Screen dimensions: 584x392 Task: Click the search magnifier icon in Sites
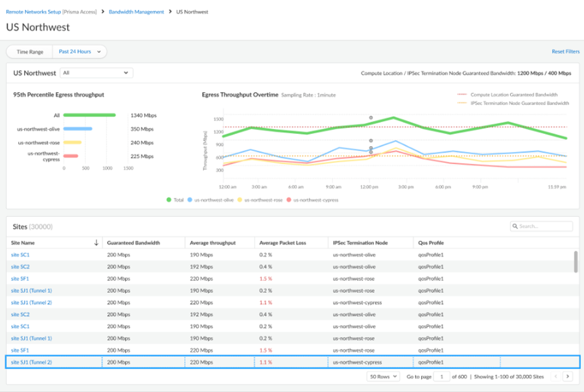pyautogui.click(x=515, y=227)
